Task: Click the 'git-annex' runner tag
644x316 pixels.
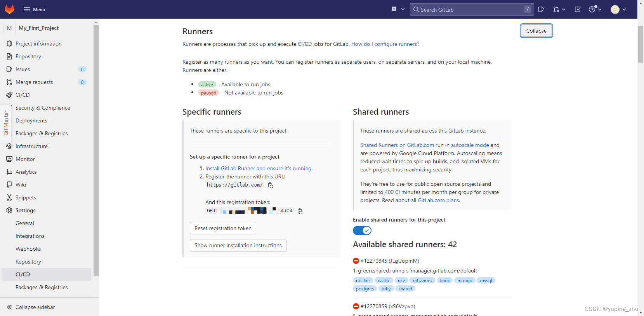Action: coord(422,281)
